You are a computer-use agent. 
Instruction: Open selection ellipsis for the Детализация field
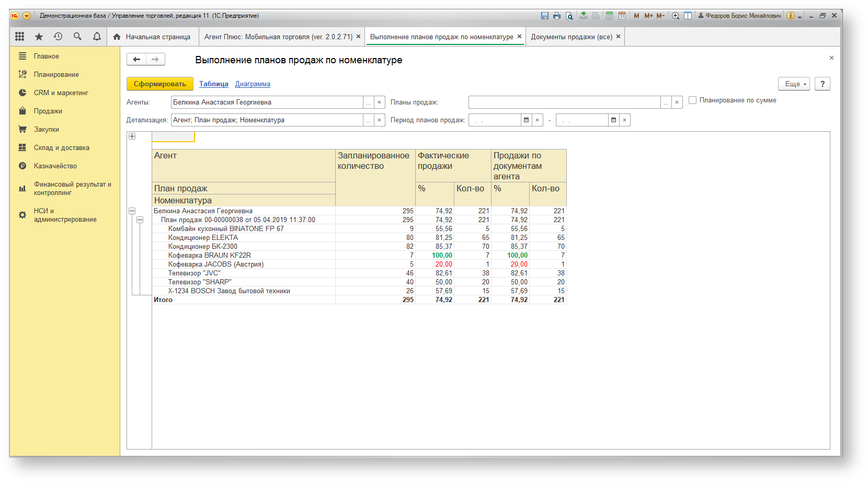[368, 120]
